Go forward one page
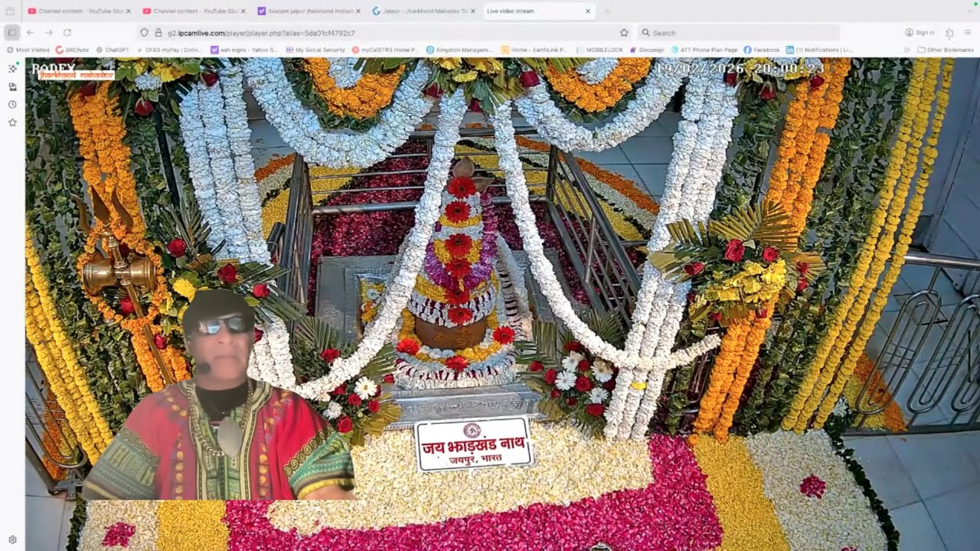The height and width of the screenshot is (551, 980). 49,33
